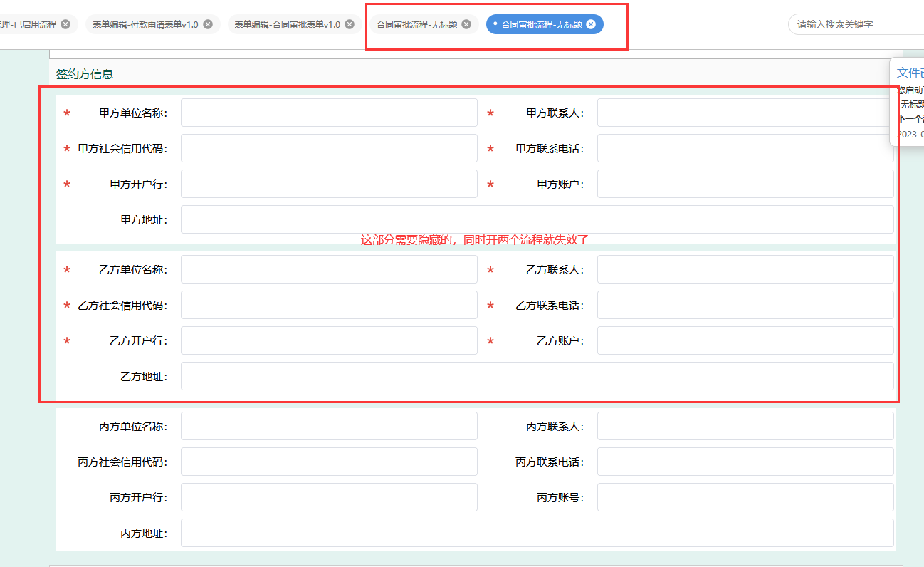Click the 乙方账户 input field
Image resolution: width=924 pixels, height=567 pixels.
(745, 340)
